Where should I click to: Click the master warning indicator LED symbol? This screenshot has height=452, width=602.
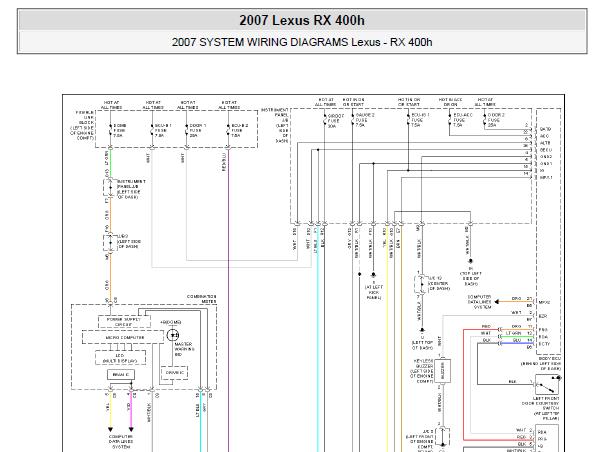click(x=173, y=335)
